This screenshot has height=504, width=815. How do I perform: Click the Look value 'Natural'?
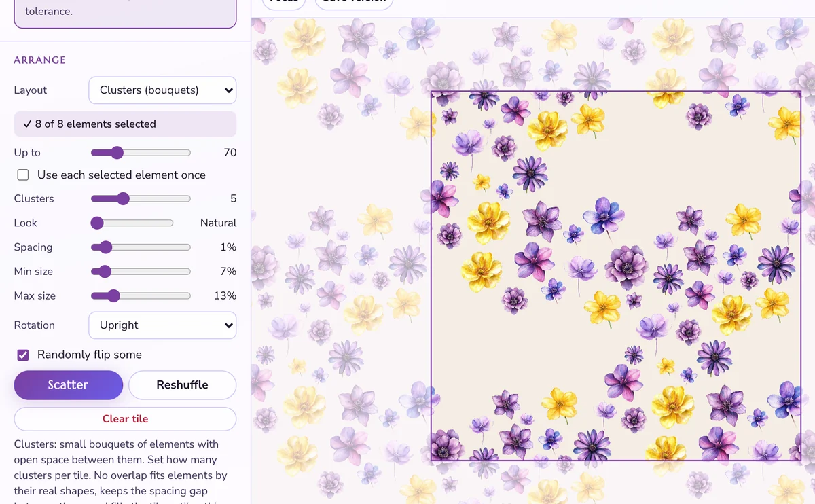pos(218,223)
